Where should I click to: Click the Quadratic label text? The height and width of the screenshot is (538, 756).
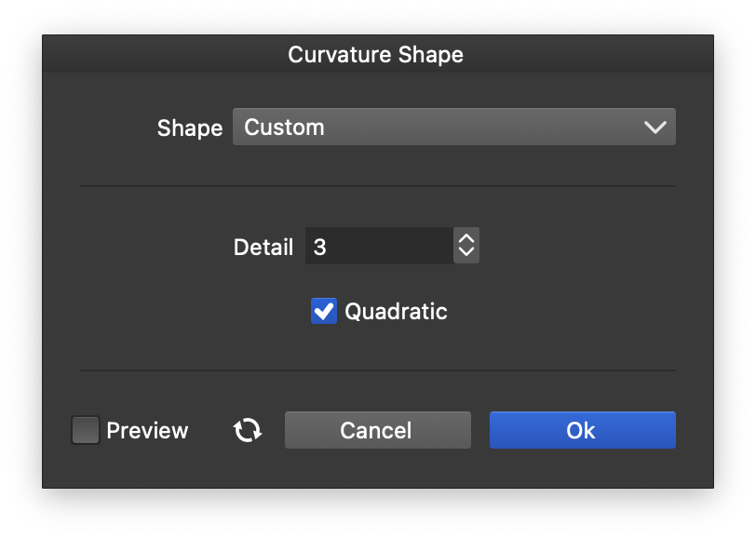tap(396, 312)
